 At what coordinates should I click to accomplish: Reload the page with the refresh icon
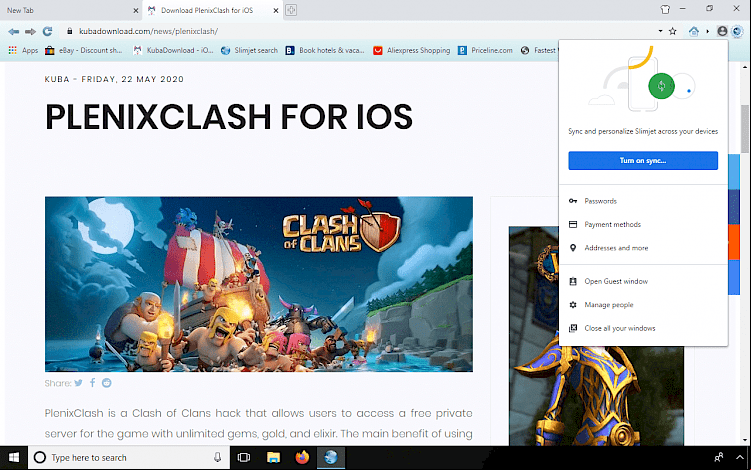[x=47, y=32]
